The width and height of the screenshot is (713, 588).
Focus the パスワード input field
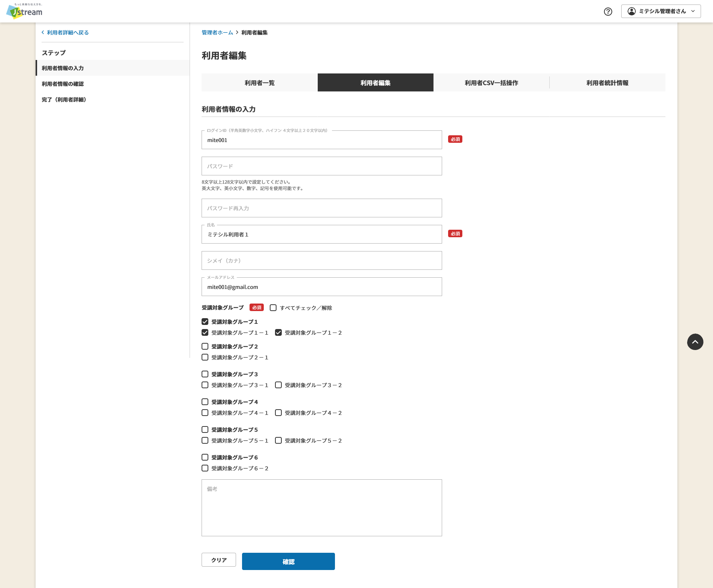pyautogui.click(x=322, y=166)
